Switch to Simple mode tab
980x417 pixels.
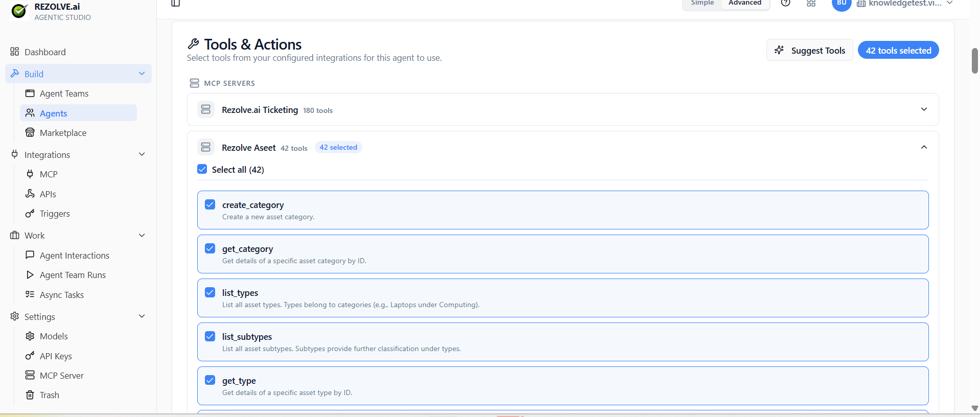point(703,3)
